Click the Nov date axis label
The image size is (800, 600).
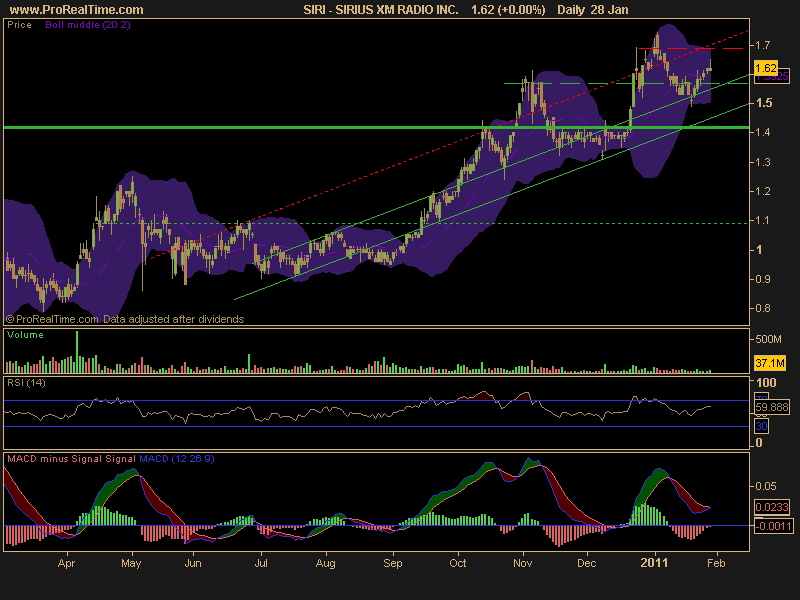[522, 563]
